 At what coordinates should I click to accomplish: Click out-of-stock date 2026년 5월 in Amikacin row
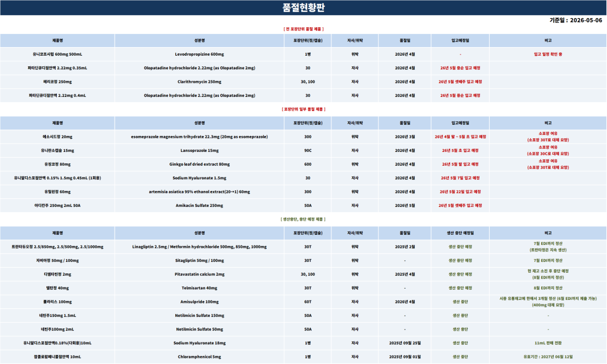click(x=405, y=206)
